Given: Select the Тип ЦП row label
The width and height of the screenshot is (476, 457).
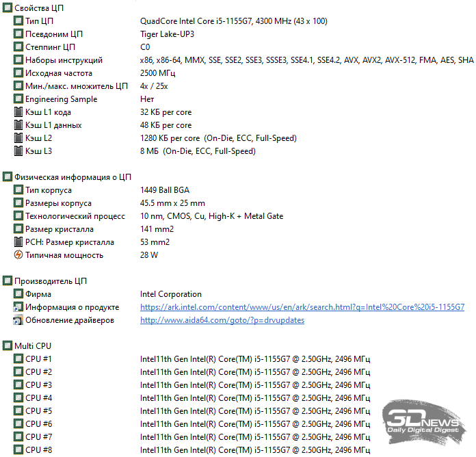Looking at the screenshot, I should coord(40,21).
